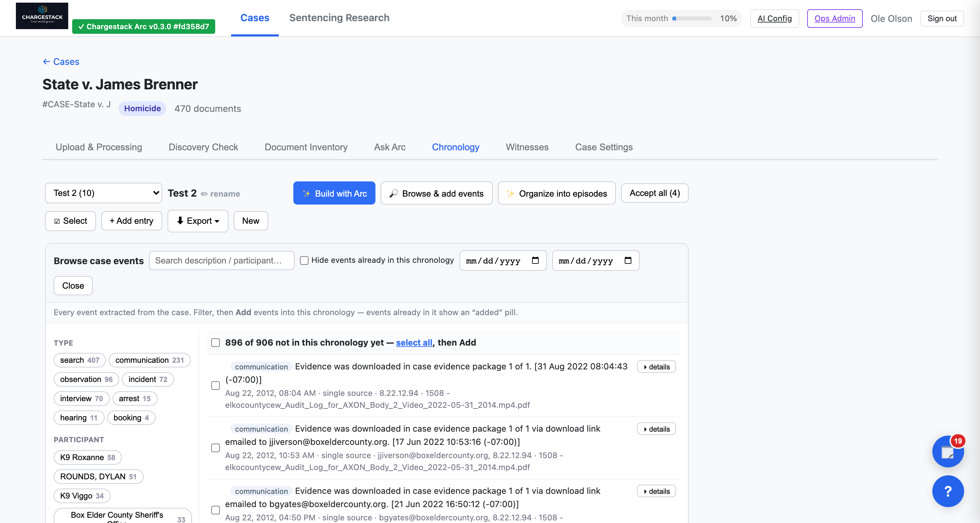Open the Document Inventory tab
980x523 pixels.
pos(306,147)
